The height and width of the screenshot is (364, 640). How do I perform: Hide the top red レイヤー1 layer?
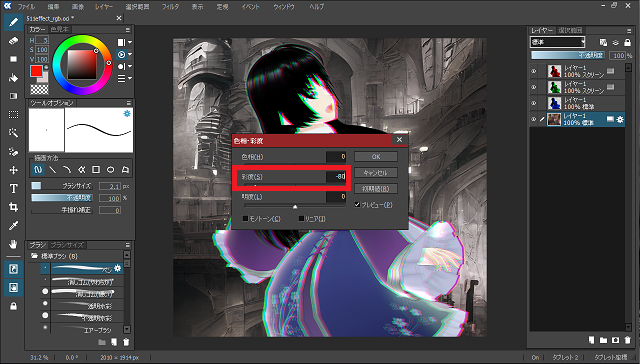point(533,71)
